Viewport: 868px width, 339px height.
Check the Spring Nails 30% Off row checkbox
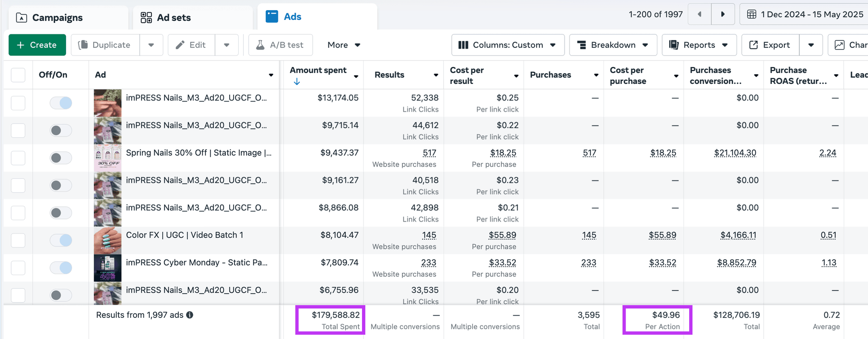coord(18,158)
